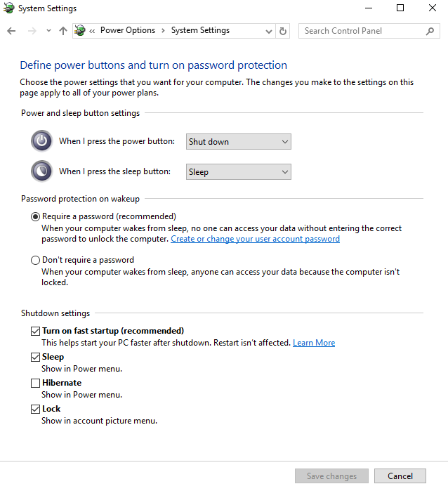This screenshot has height=491, width=448.
Task: Open the sleep button action dropdown
Action: point(239,172)
